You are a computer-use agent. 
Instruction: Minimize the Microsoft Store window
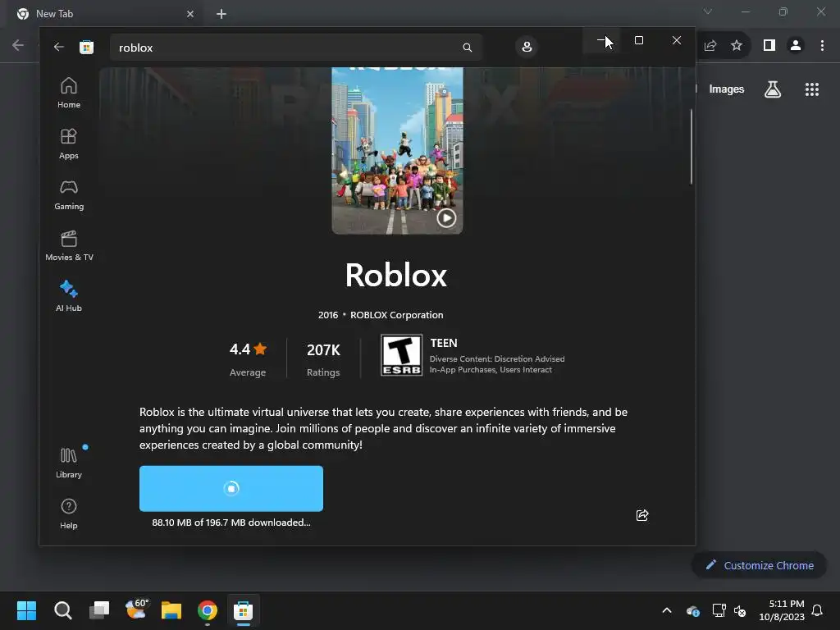[601, 40]
